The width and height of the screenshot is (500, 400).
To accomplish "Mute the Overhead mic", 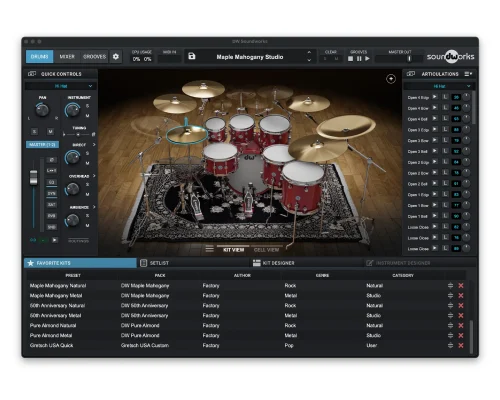I will point(87,194).
